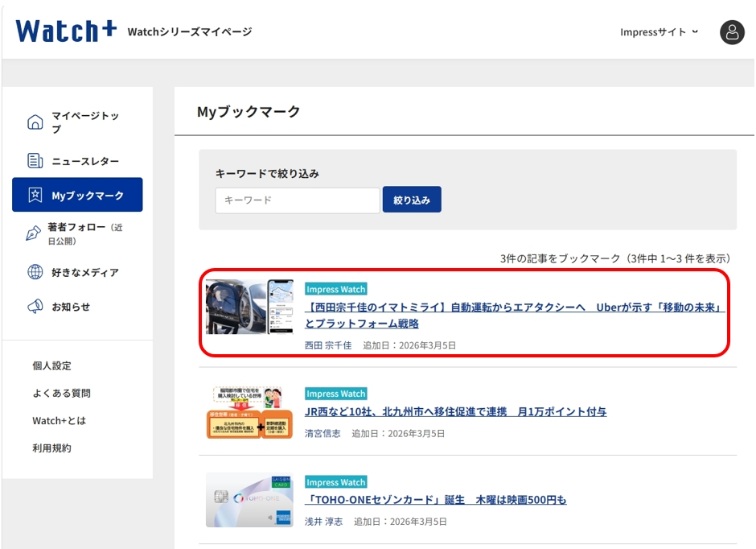Click inside the キーワード input field
Screen dimensions: 756x549
coord(298,200)
